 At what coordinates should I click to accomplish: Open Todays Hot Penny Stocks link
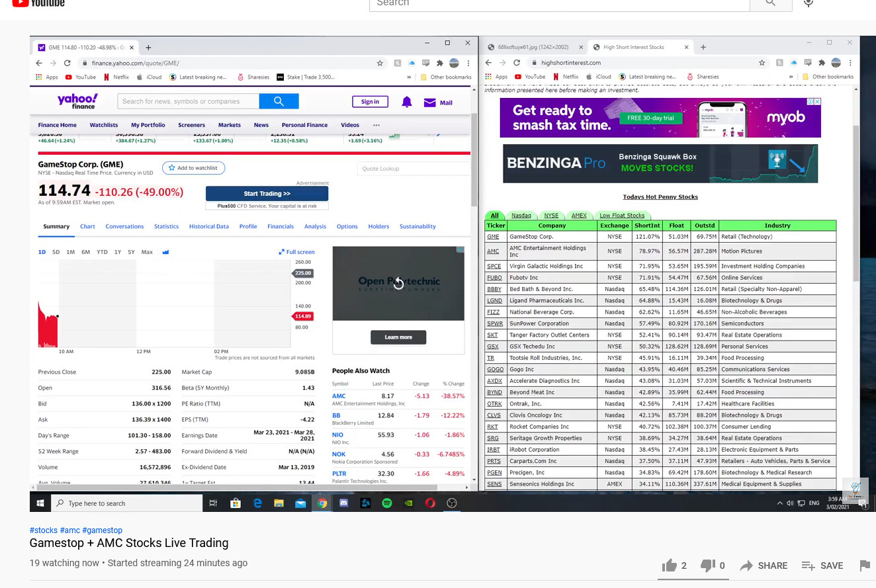click(660, 196)
